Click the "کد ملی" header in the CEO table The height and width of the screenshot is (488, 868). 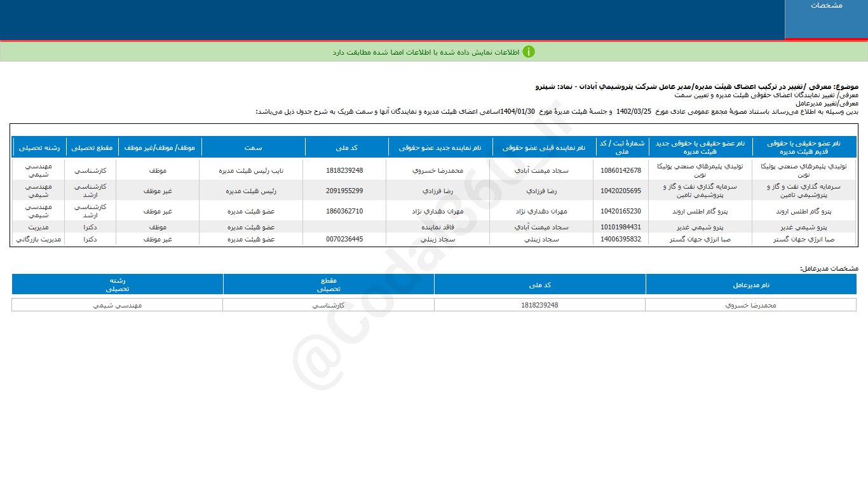(539, 285)
